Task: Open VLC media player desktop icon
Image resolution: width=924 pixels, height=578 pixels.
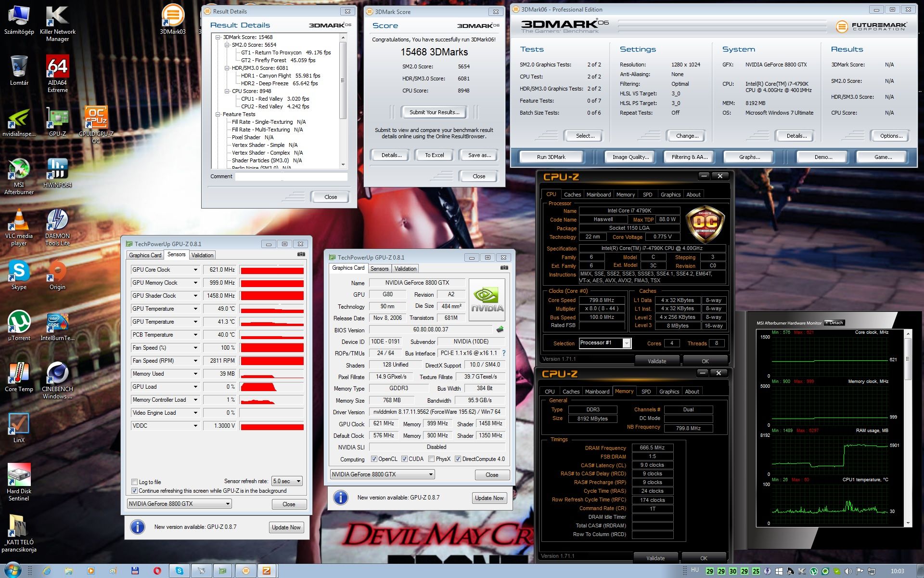Action: point(19,228)
